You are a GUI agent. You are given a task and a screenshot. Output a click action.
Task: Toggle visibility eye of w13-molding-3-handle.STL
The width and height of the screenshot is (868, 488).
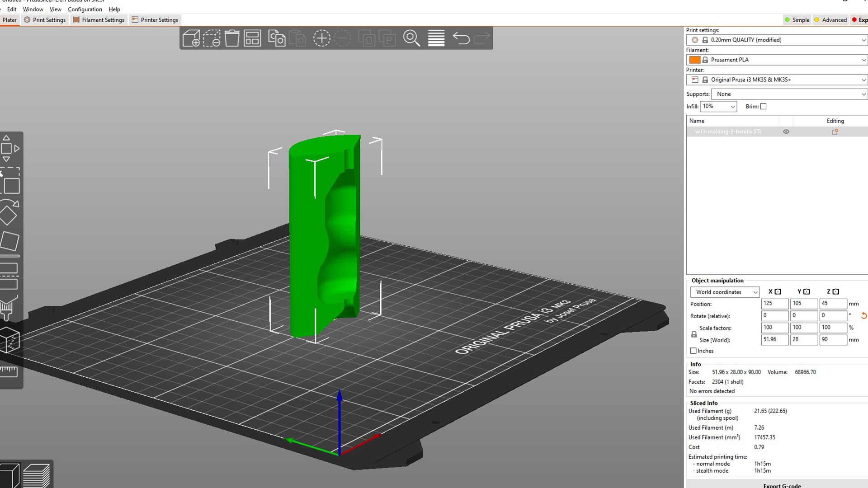click(786, 132)
